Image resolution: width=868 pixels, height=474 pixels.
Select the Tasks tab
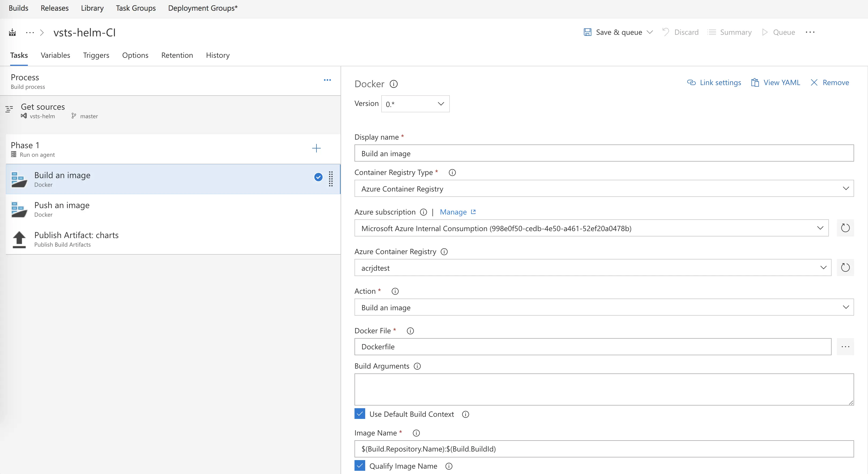(x=19, y=55)
